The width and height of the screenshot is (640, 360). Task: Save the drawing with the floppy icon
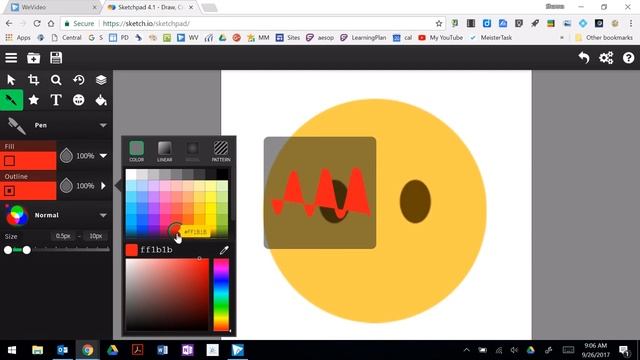[x=56, y=58]
